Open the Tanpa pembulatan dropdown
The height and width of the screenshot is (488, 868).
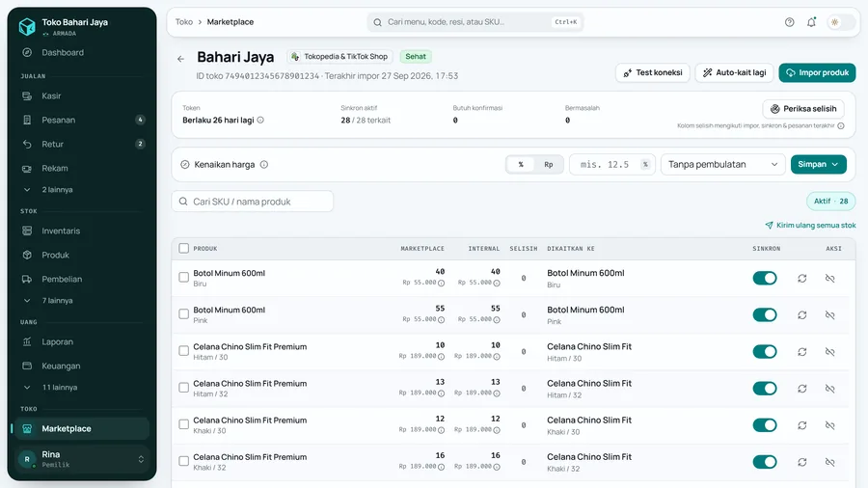[x=722, y=164]
